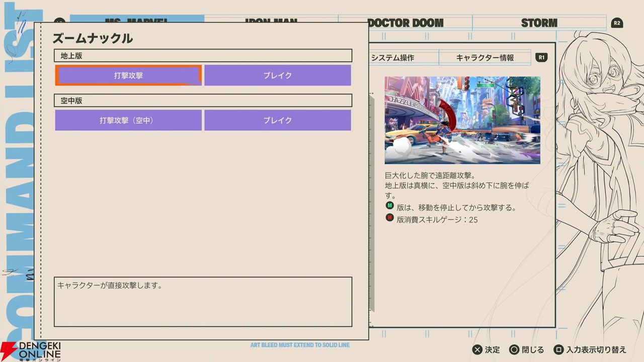This screenshot has width=644, height=362.
Task: Switch to the STORM character tab
Action: pyautogui.click(x=539, y=23)
